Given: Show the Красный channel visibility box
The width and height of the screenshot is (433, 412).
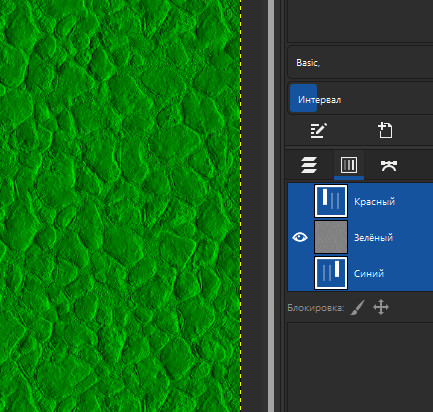Looking at the screenshot, I should click(x=300, y=201).
